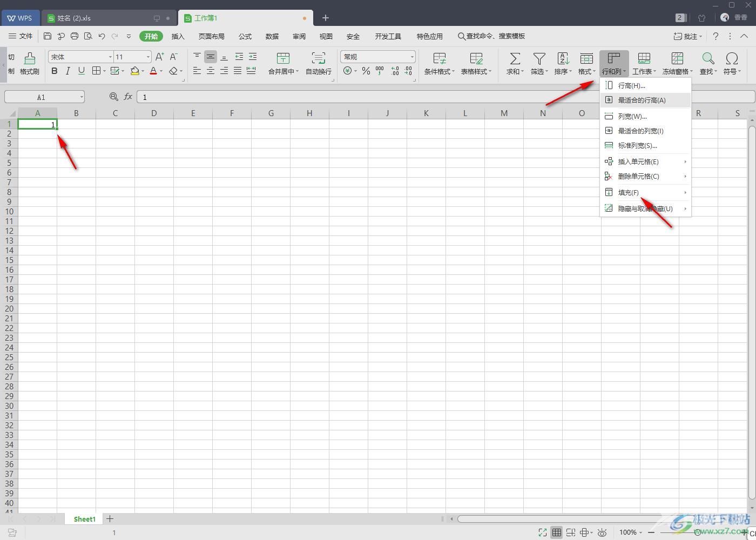This screenshot has width=756, height=540.
Task: Click the page break preview icon
Action: [571, 532]
